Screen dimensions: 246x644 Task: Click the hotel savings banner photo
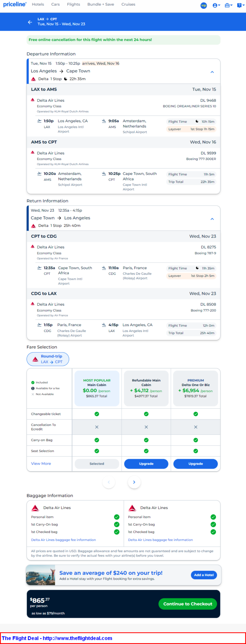click(x=40, y=575)
